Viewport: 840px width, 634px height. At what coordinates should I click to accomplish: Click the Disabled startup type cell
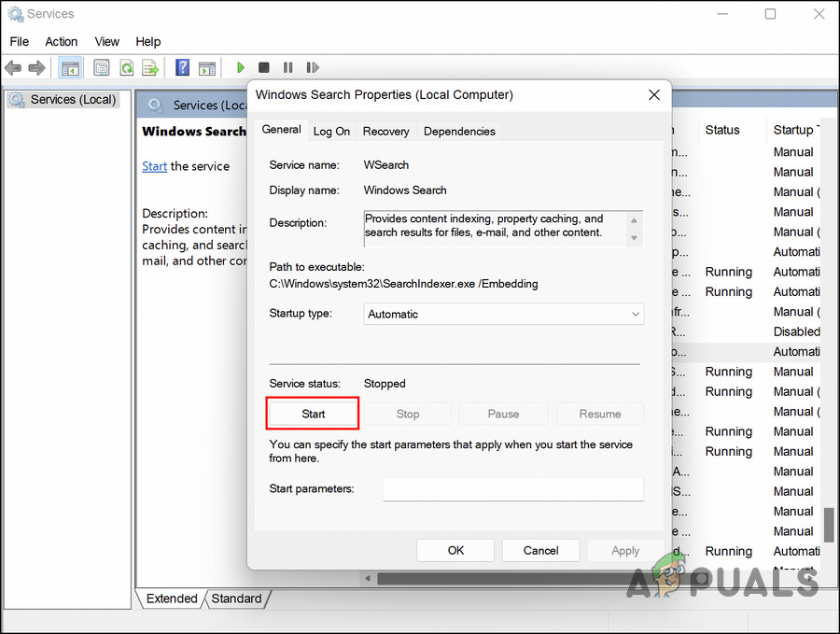(x=797, y=331)
